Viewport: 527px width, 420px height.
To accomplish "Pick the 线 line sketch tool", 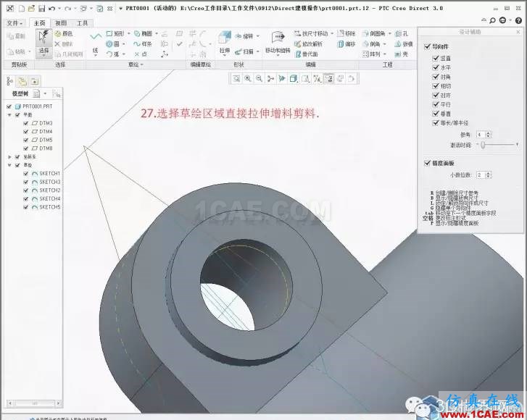I will [x=96, y=43].
